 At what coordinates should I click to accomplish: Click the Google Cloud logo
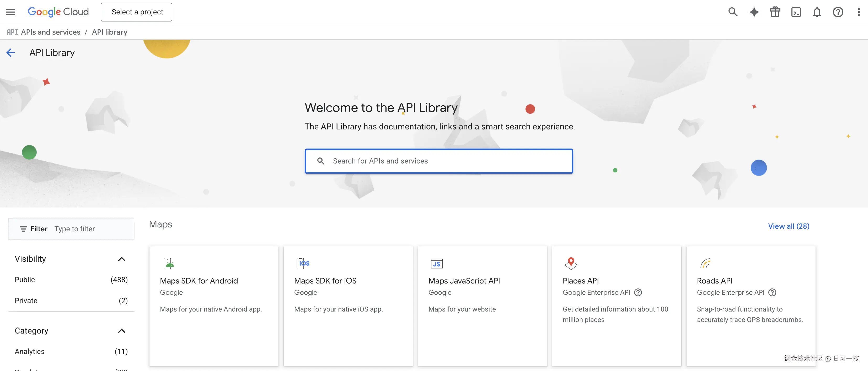coord(58,12)
